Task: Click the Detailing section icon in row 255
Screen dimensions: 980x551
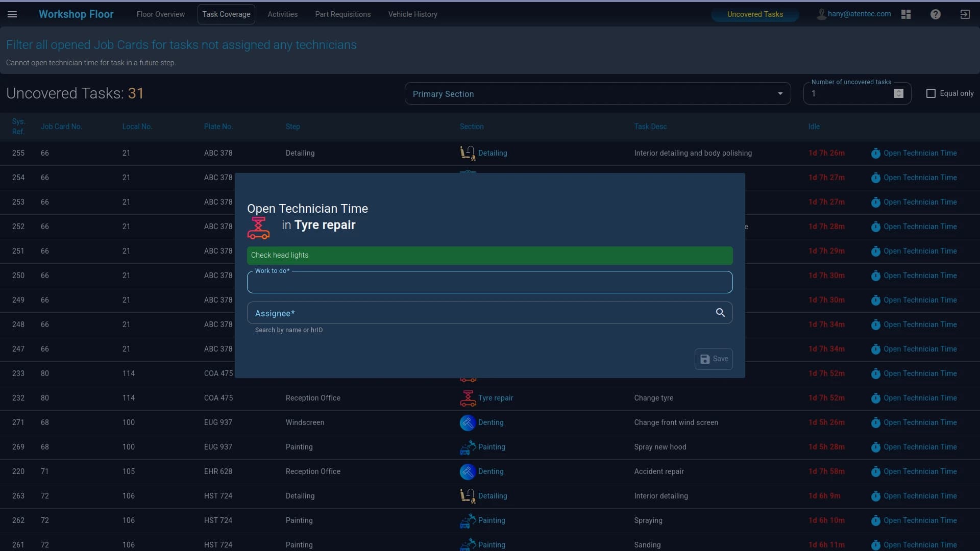Action: pyautogui.click(x=468, y=153)
